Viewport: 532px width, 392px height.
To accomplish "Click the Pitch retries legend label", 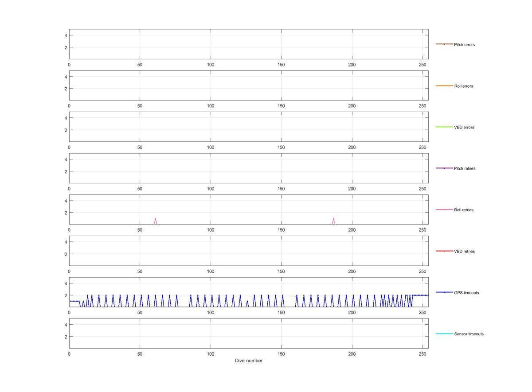I will coord(465,169).
